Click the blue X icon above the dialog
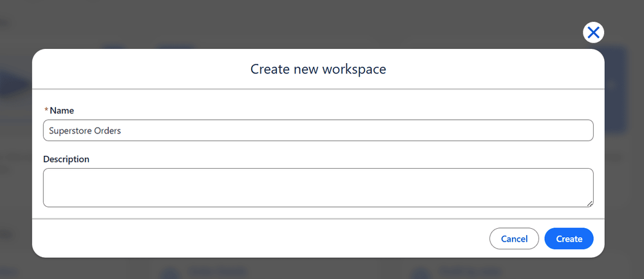This screenshot has height=279, width=644. (x=593, y=32)
